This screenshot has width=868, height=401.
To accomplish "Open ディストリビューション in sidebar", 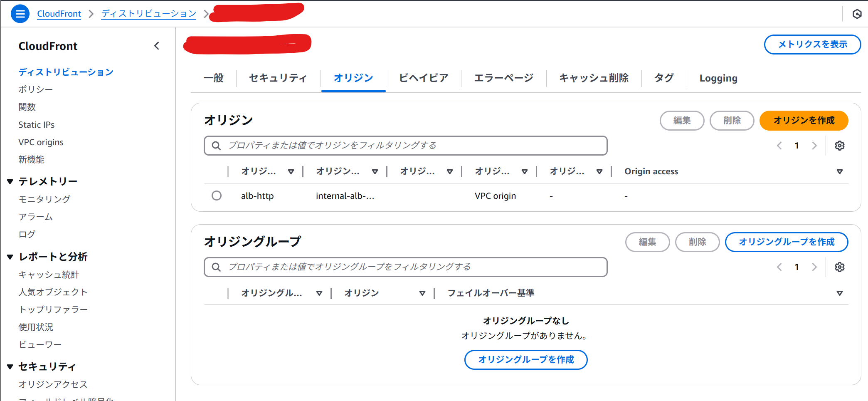I will pos(66,72).
